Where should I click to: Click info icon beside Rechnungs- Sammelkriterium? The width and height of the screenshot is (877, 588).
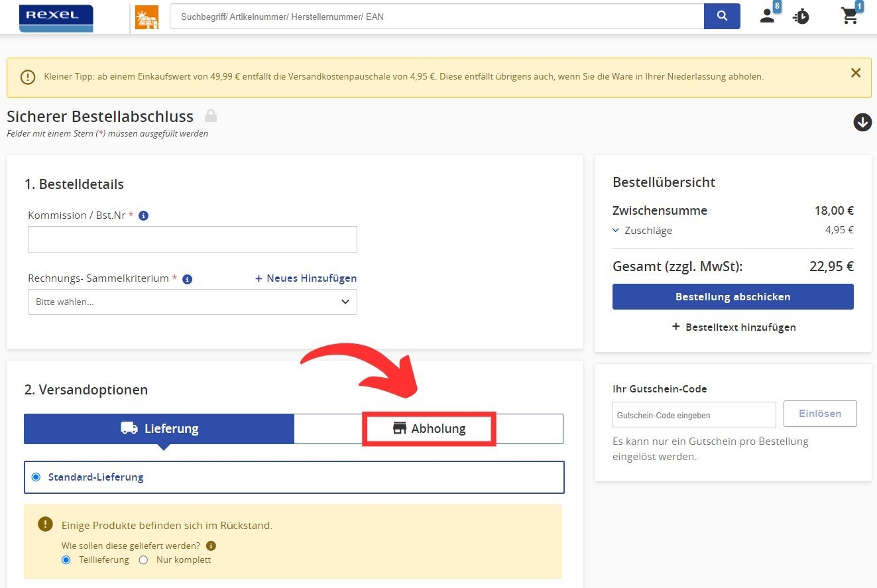(x=187, y=279)
